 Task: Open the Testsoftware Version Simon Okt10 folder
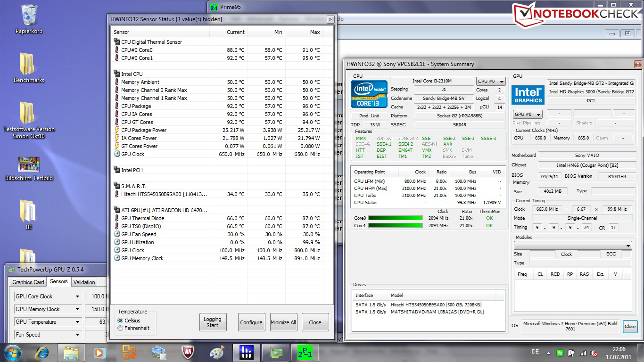[x=29, y=120]
